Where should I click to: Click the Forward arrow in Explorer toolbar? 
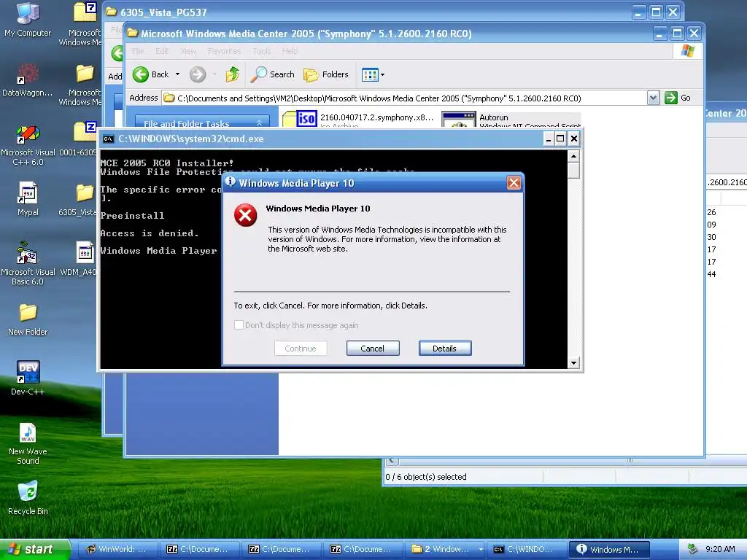coord(197,74)
